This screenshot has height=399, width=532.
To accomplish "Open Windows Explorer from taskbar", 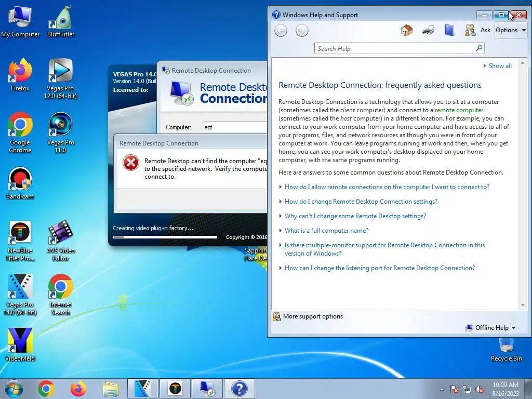I will pyautogui.click(x=111, y=389).
